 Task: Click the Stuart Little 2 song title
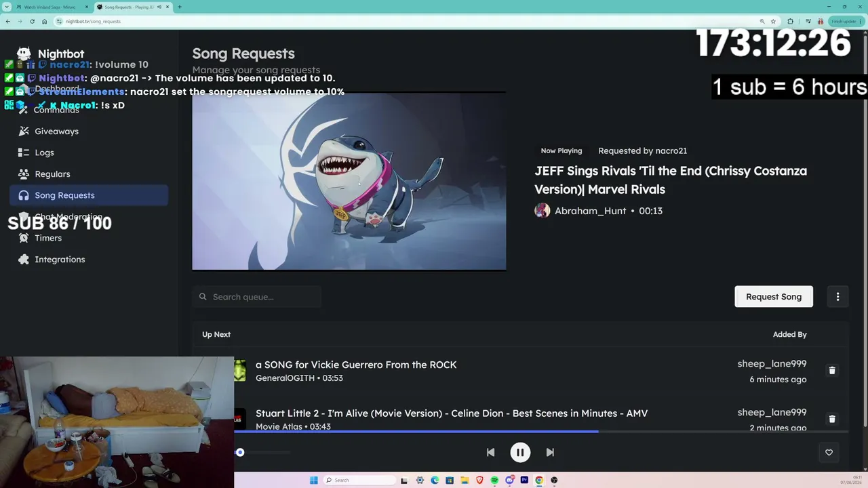click(452, 413)
